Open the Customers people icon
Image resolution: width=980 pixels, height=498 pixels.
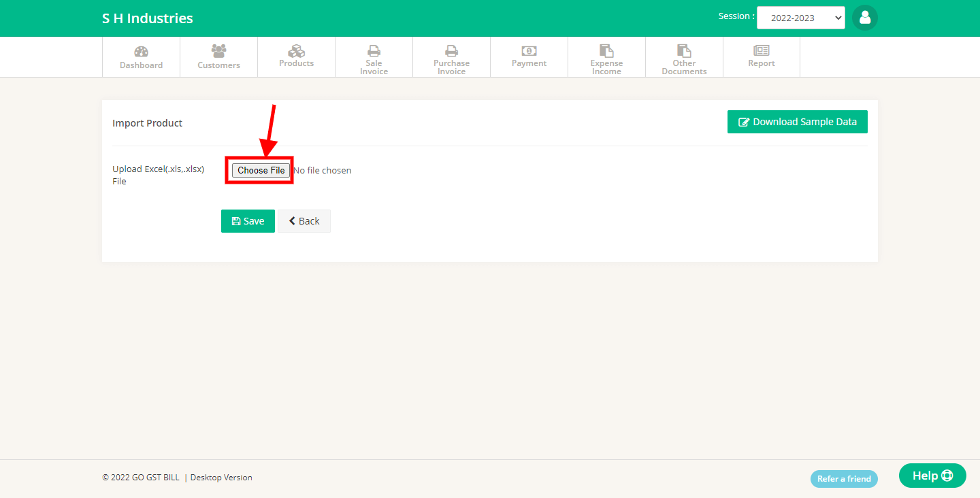(218, 50)
